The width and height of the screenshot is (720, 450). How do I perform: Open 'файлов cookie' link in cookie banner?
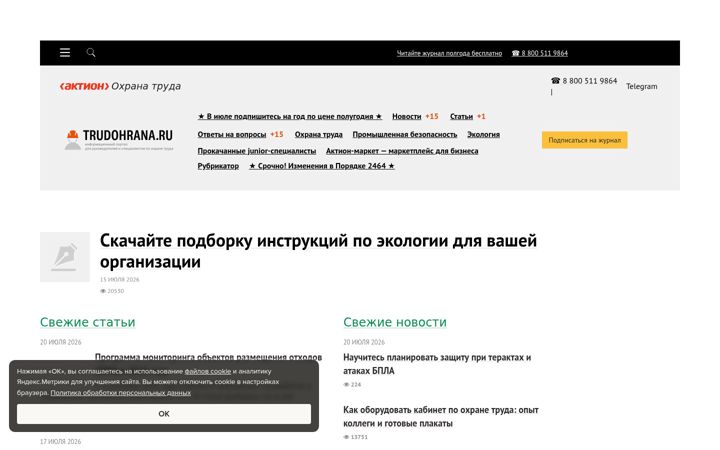[x=208, y=371]
